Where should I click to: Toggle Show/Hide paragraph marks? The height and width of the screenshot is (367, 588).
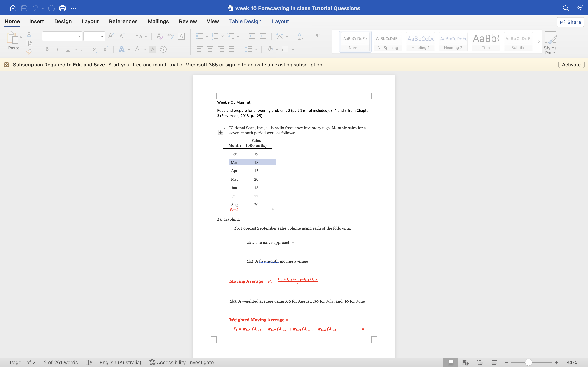click(x=318, y=36)
